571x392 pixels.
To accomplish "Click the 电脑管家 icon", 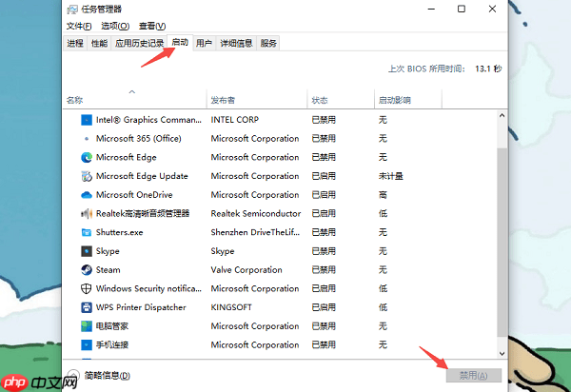I will tap(87, 326).
